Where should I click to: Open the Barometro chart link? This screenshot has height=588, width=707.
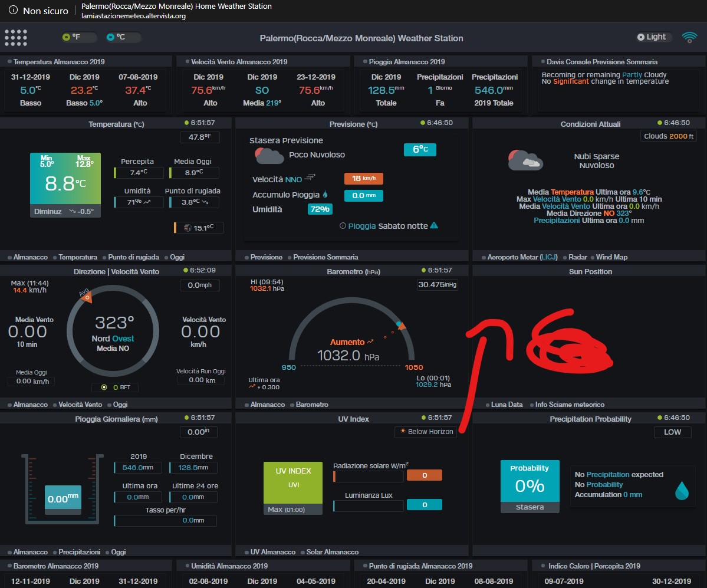pos(312,405)
